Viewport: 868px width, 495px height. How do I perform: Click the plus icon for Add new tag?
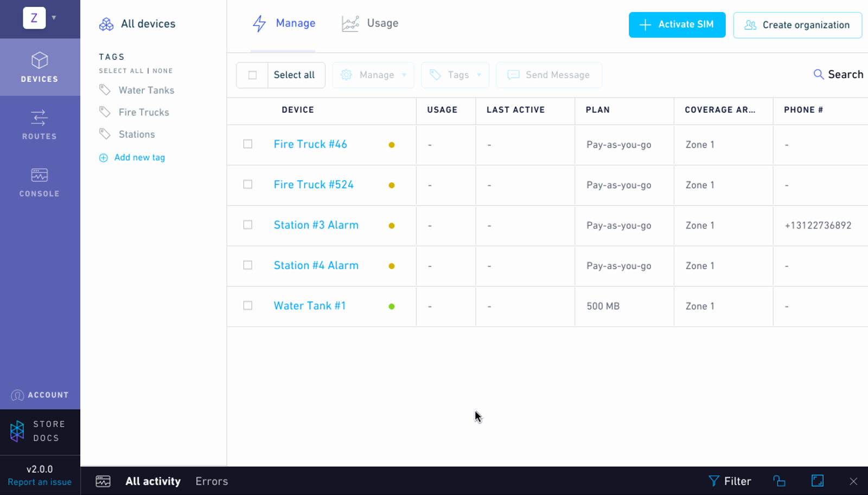[103, 157]
